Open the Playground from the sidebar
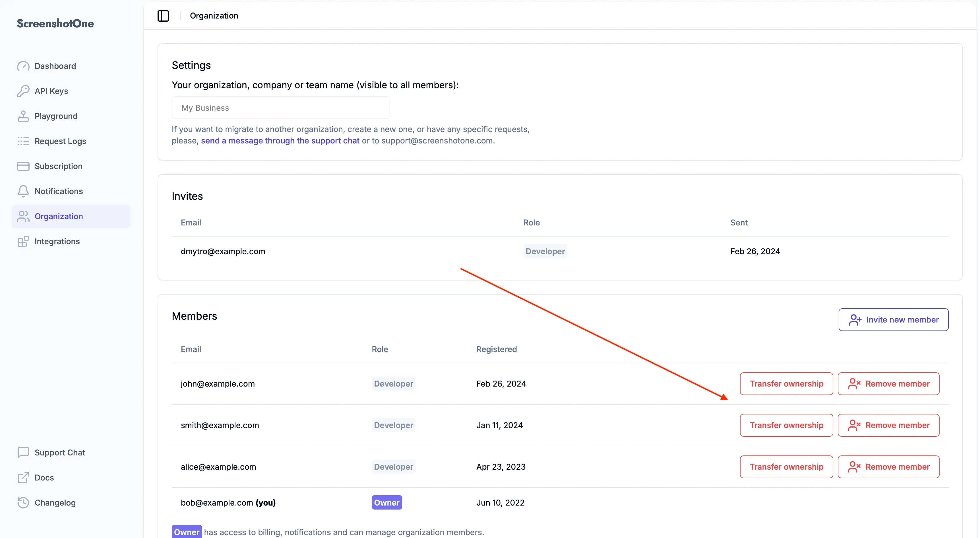The width and height of the screenshot is (980, 538). click(56, 116)
